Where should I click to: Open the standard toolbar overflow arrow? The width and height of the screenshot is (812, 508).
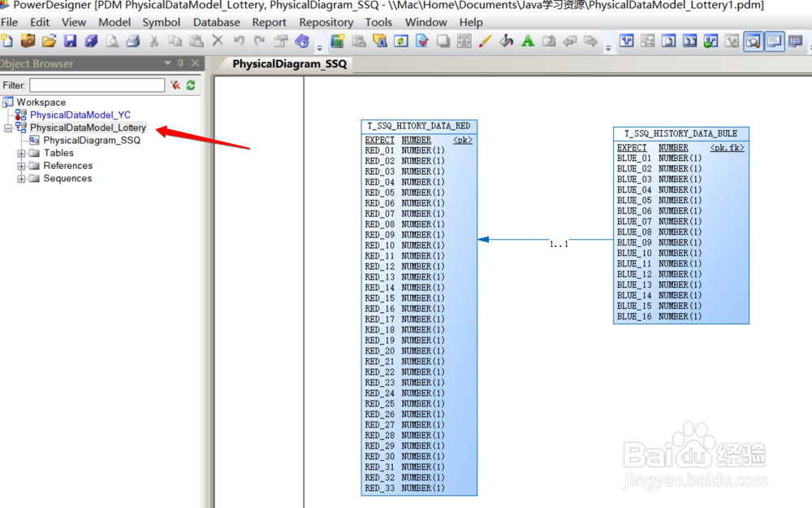(319, 48)
